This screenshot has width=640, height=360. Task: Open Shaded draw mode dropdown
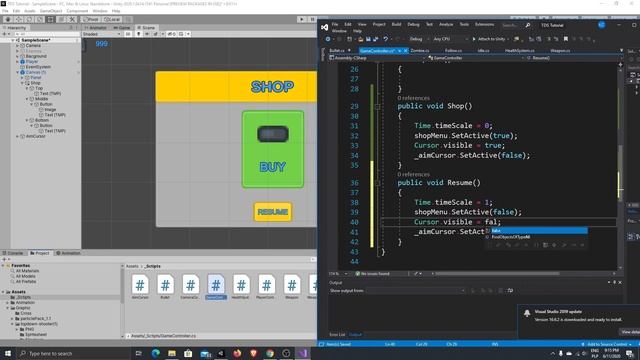tap(102, 34)
